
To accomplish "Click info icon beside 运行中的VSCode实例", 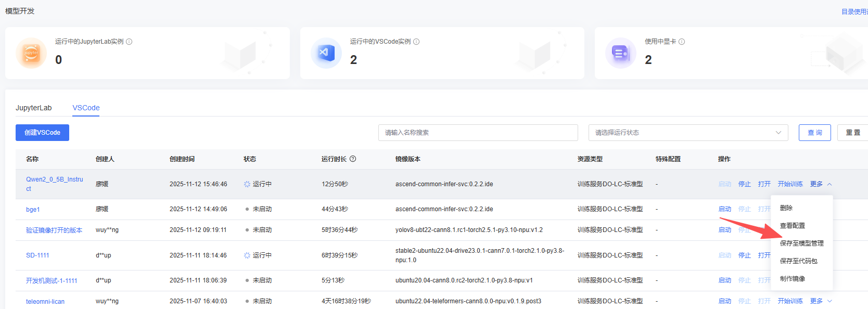I will [416, 42].
